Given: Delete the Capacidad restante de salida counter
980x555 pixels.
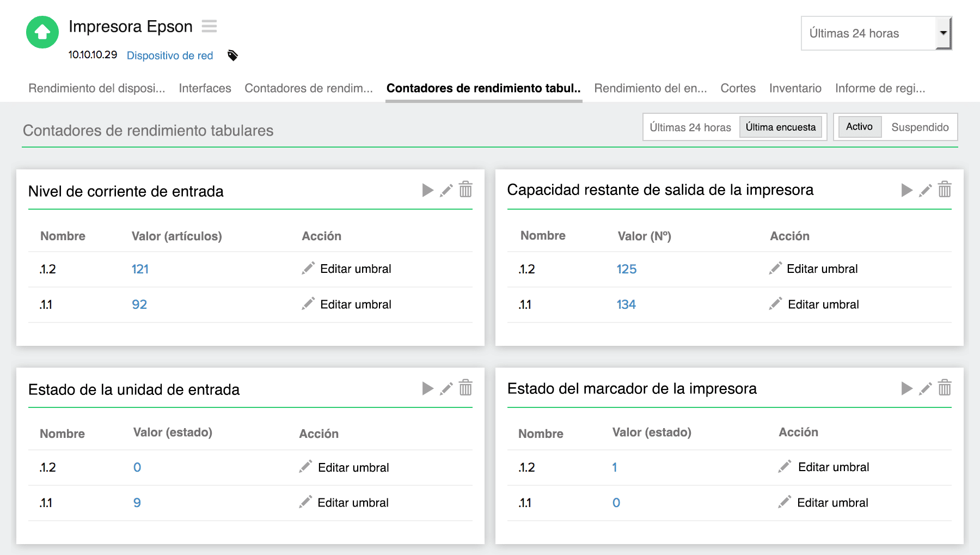Looking at the screenshot, I should coord(945,190).
